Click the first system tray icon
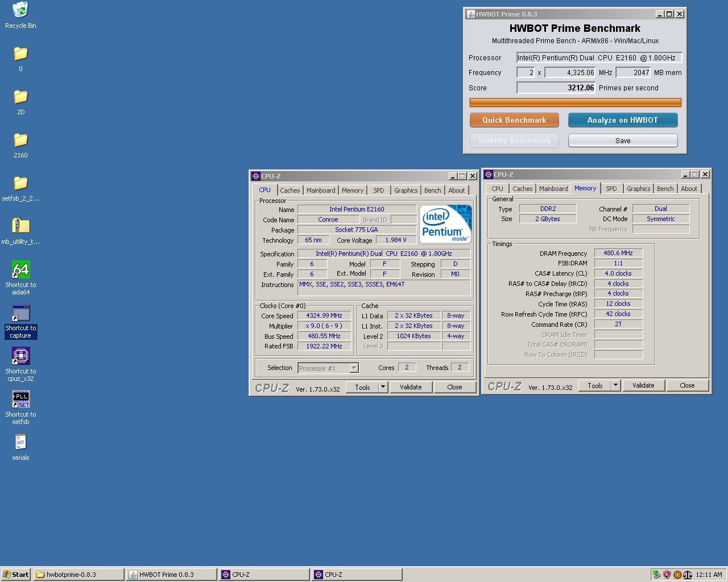Image resolution: width=728 pixels, height=582 pixels. [656, 575]
